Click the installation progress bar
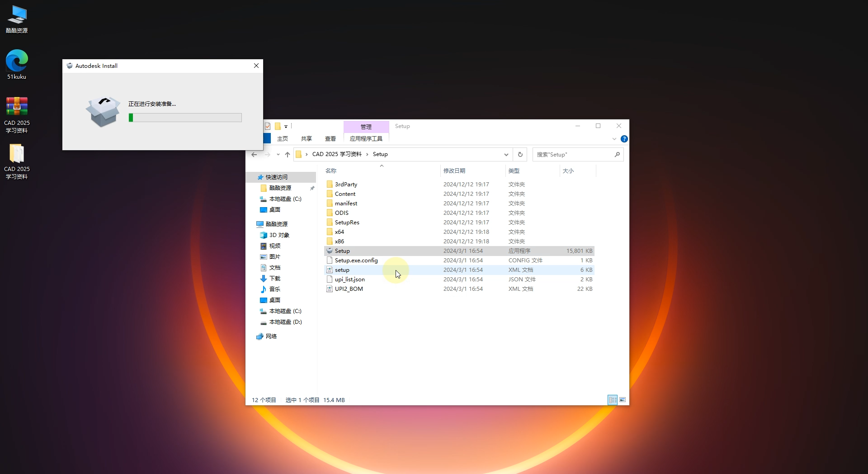This screenshot has height=474, width=868. [185, 118]
